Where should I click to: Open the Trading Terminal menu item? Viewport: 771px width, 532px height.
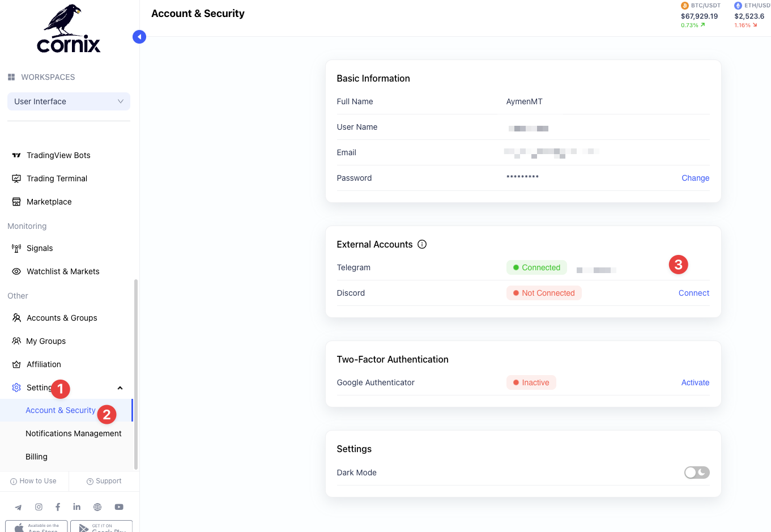point(57,178)
